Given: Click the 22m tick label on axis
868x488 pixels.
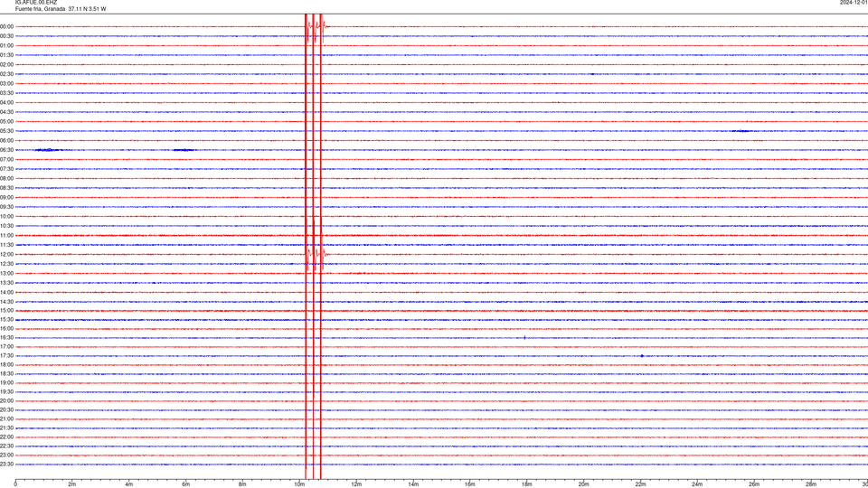Looking at the screenshot, I should point(640,484).
